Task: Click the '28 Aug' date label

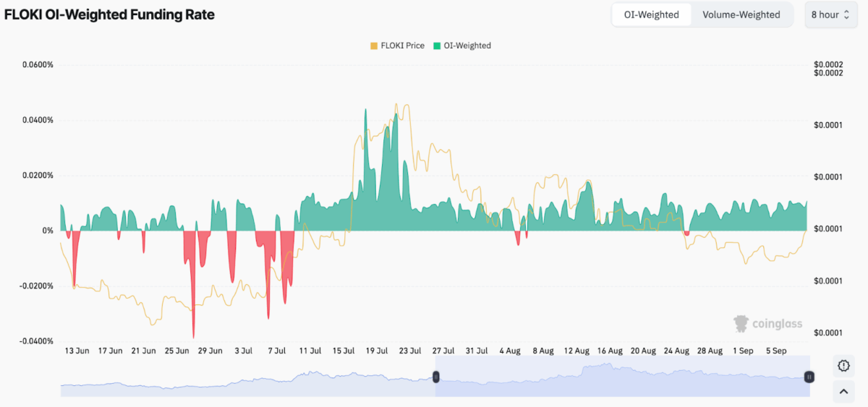Action: [x=710, y=351]
